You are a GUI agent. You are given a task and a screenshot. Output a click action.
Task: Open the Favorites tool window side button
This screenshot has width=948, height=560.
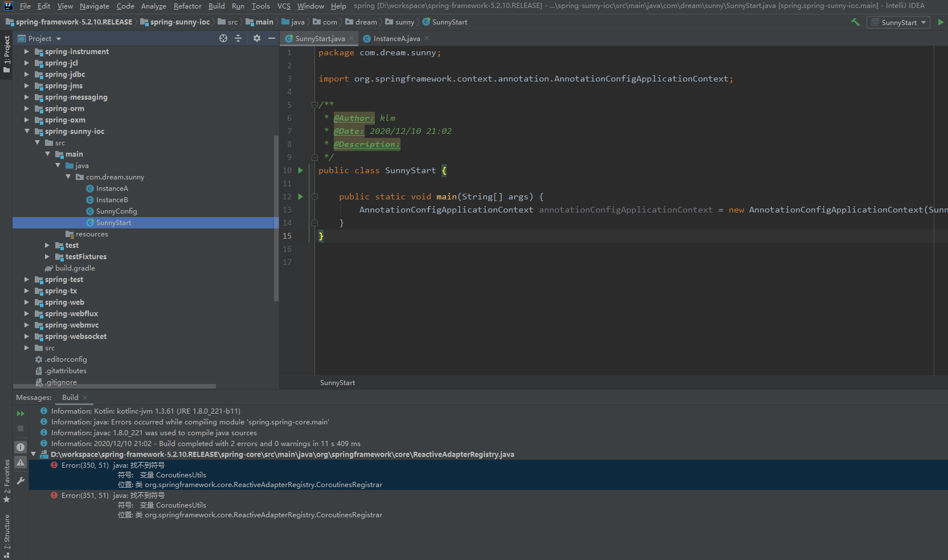pos(6,482)
